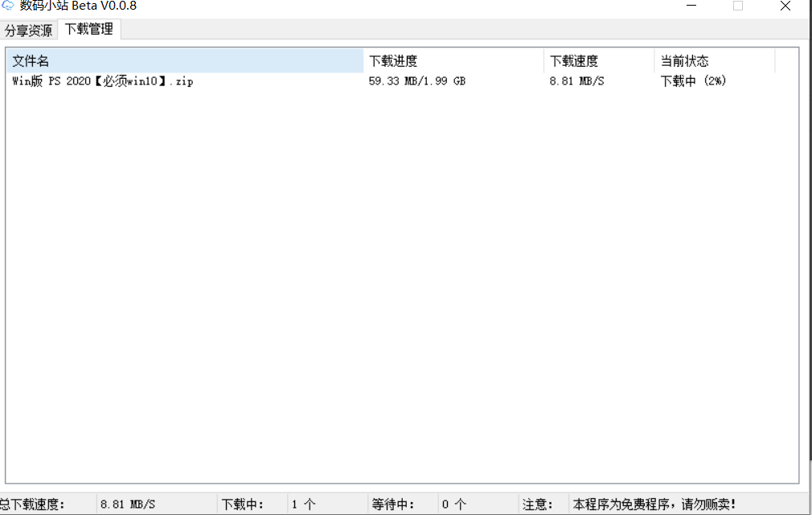Click the 总下载速度 label in status bar
This screenshot has width=812, height=515.
[x=32, y=504]
